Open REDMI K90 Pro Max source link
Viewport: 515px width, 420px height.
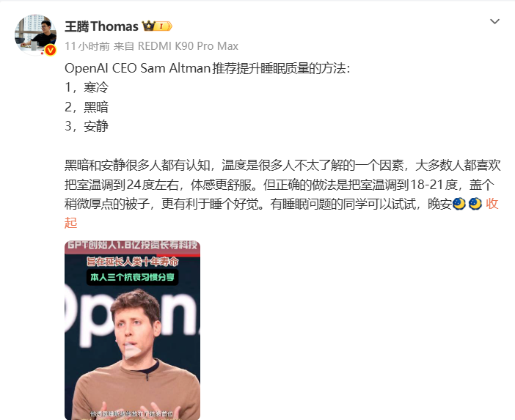(x=188, y=46)
